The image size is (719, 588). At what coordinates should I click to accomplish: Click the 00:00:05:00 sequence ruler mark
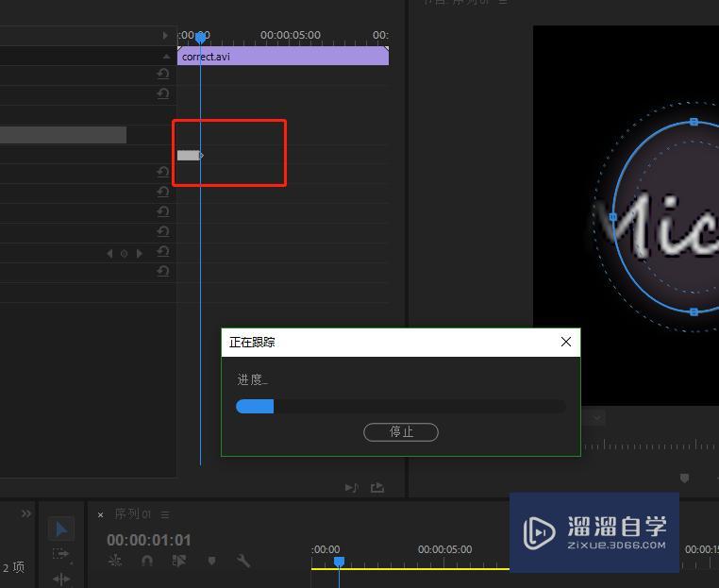[444, 549]
